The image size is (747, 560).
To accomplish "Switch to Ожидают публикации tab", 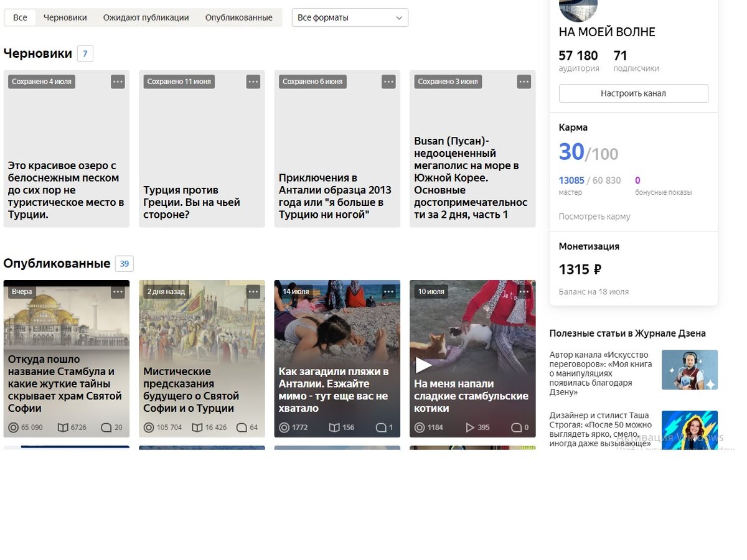I will (x=146, y=17).
